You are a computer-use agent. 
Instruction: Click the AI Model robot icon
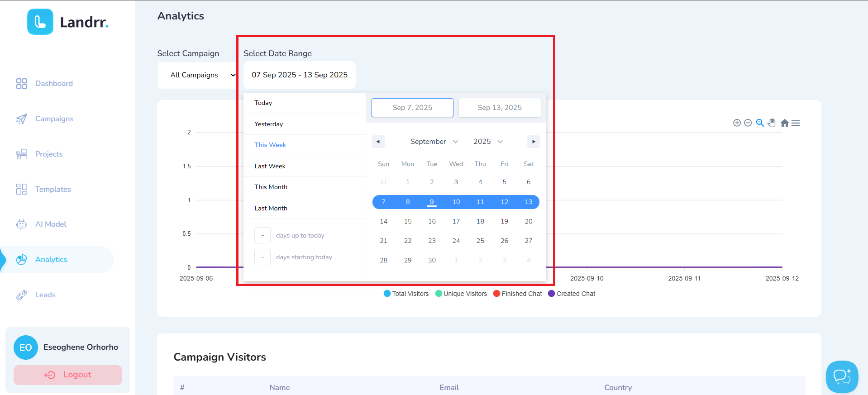coord(22,224)
